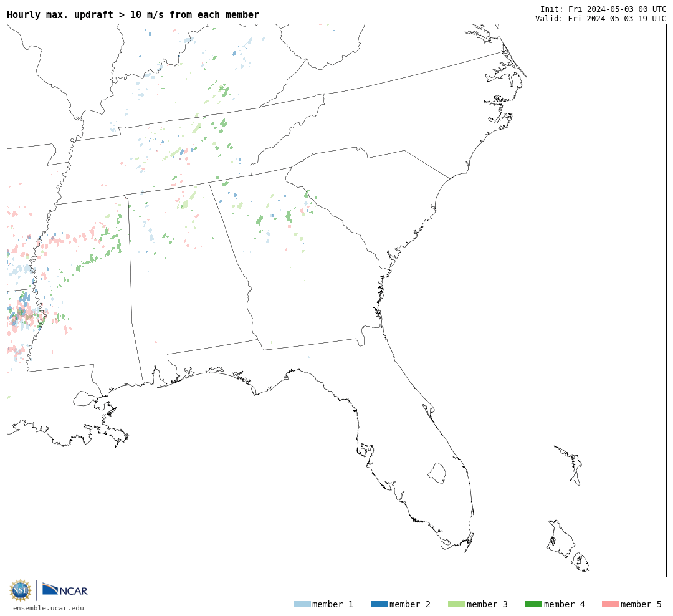
Task: Select the 'member 4' legend label
Action: [x=564, y=604]
